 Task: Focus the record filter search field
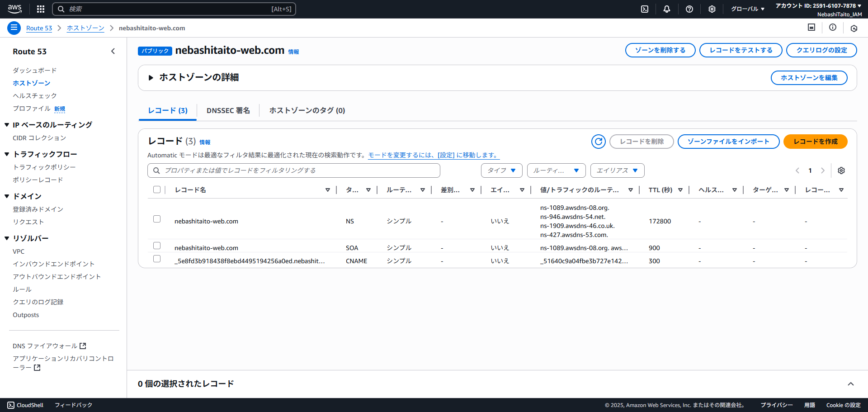coord(294,170)
